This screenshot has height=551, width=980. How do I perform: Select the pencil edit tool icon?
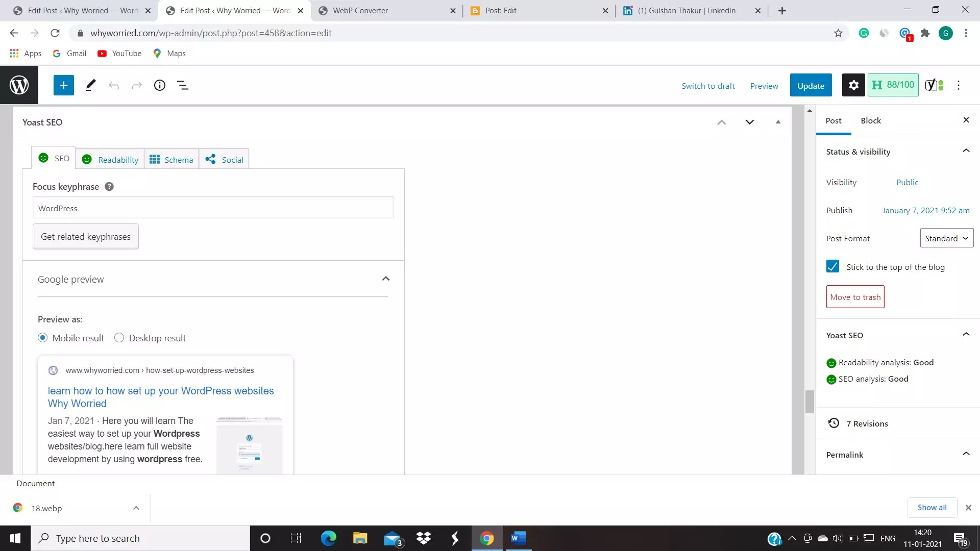90,85
